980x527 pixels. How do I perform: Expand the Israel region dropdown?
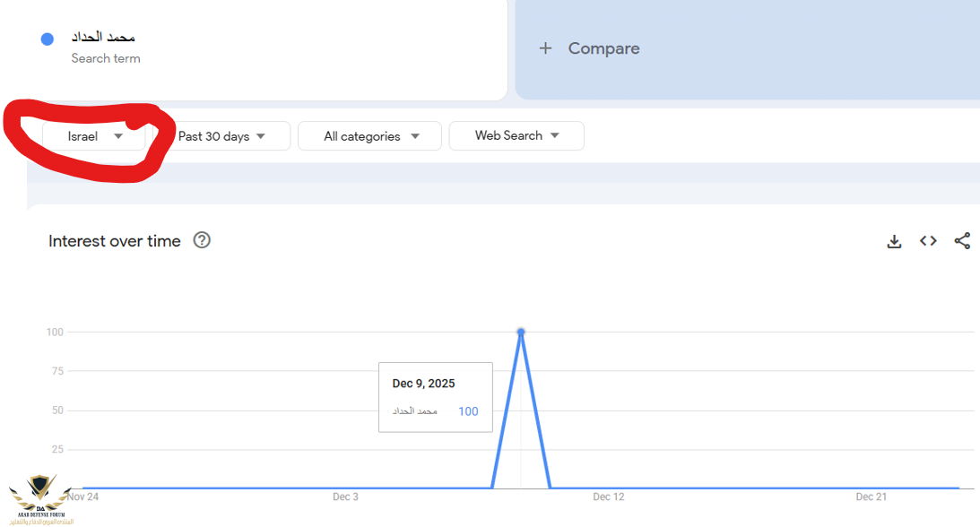(94, 136)
